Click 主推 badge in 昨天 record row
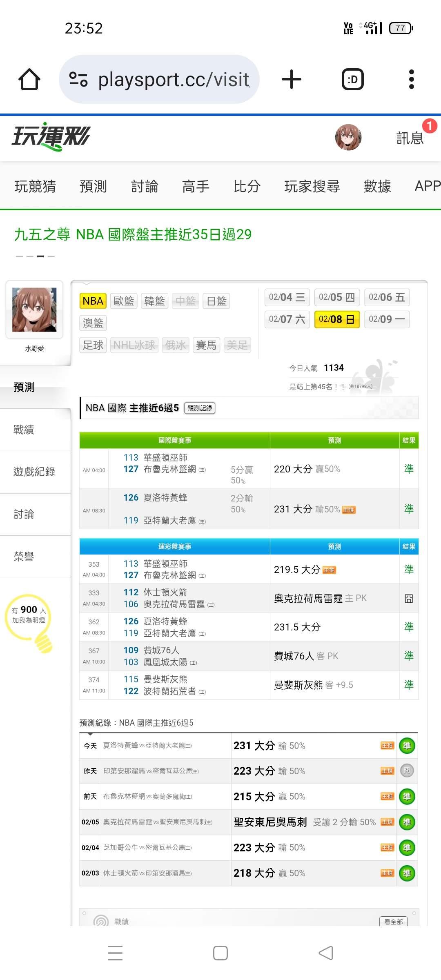The width and height of the screenshot is (441, 980). pos(387,771)
